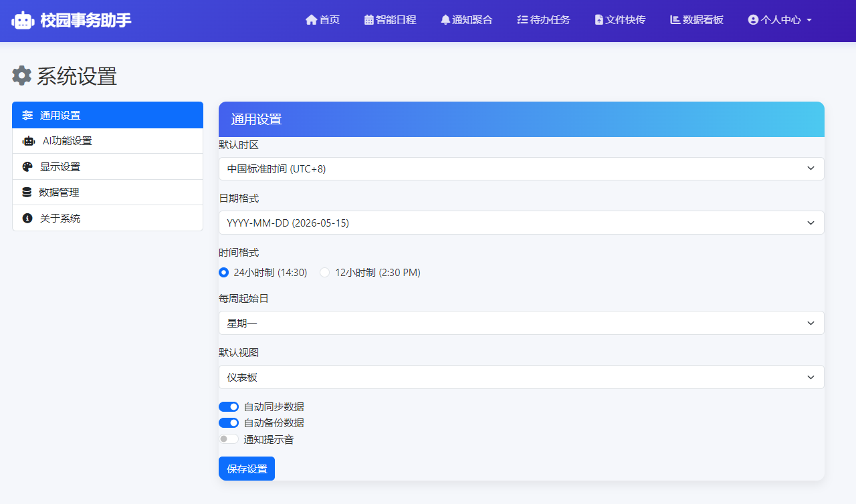Screen dimensions: 856x504
Task: Open the 个人中心 menu
Action: click(778, 20)
